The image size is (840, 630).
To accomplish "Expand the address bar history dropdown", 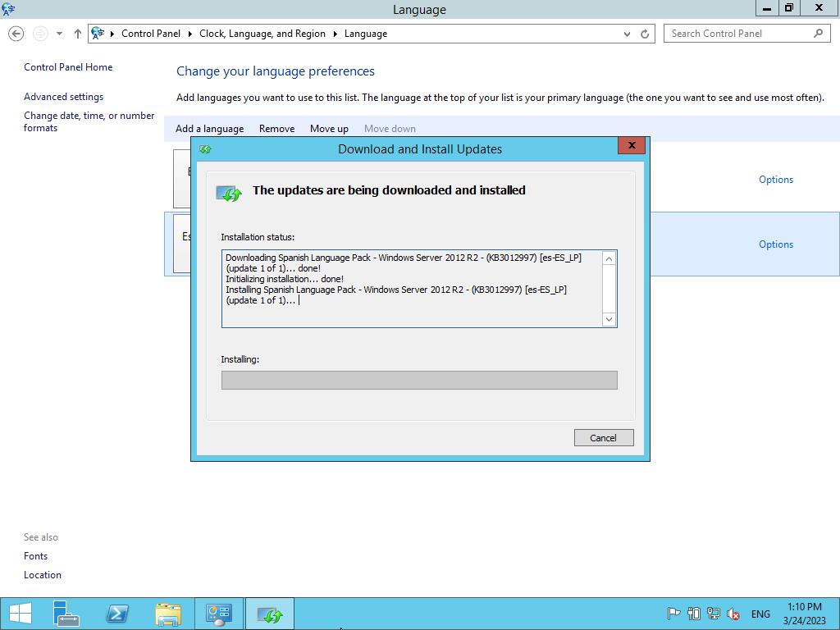I will coord(627,34).
